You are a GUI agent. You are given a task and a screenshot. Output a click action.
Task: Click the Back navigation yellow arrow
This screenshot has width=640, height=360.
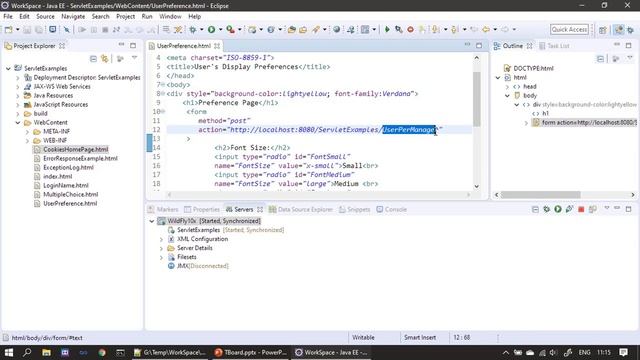(486, 29)
